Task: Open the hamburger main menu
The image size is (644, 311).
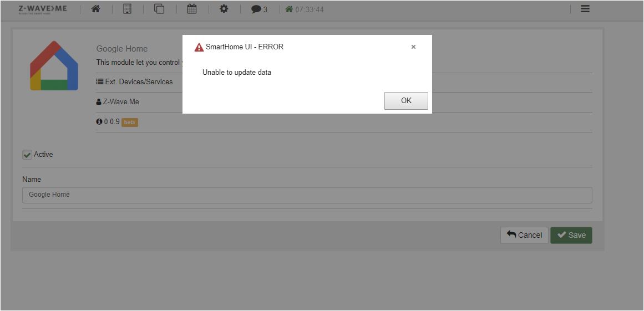Action: pos(585,9)
